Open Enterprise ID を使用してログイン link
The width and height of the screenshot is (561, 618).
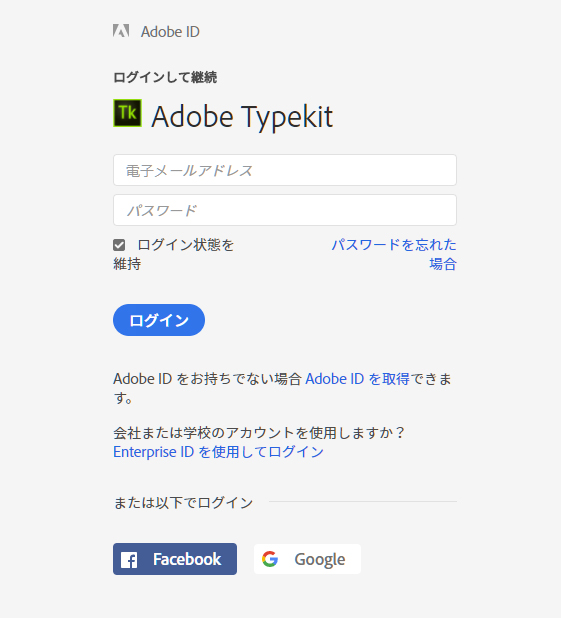point(218,452)
